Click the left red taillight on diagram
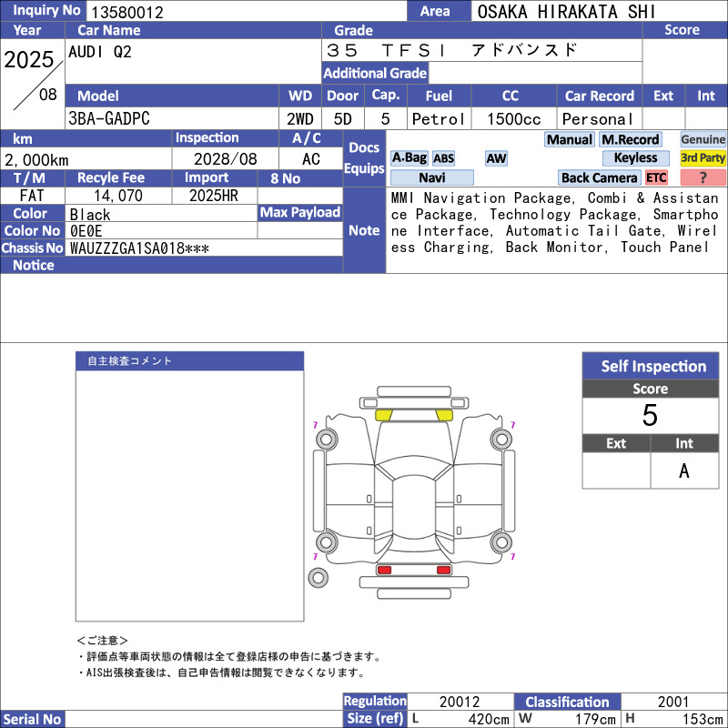The width and height of the screenshot is (728, 728). [384, 570]
